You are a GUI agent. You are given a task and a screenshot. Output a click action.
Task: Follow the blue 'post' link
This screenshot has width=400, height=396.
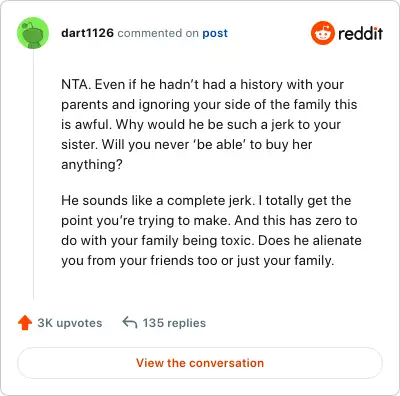[215, 33]
